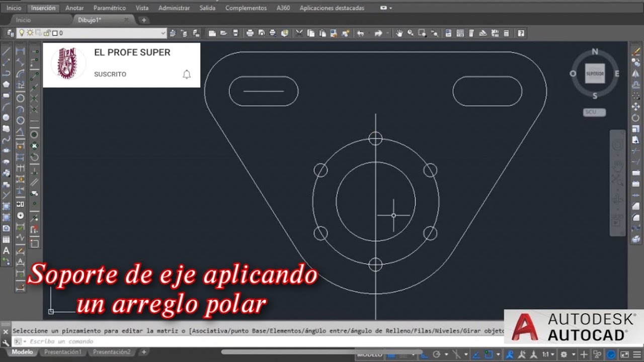644x362 pixels.
Task: Close the command line with X
Action: tap(5, 332)
